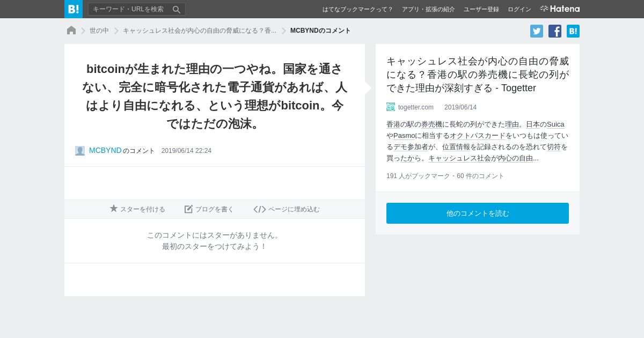Click 191 人がブックマーク count text

point(419,176)
